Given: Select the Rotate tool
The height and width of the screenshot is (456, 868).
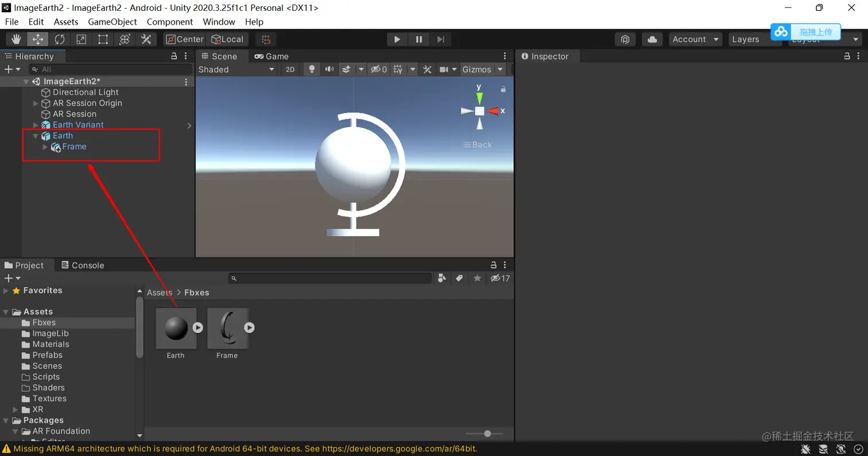Looking at the screenshot, I should 60,39.
